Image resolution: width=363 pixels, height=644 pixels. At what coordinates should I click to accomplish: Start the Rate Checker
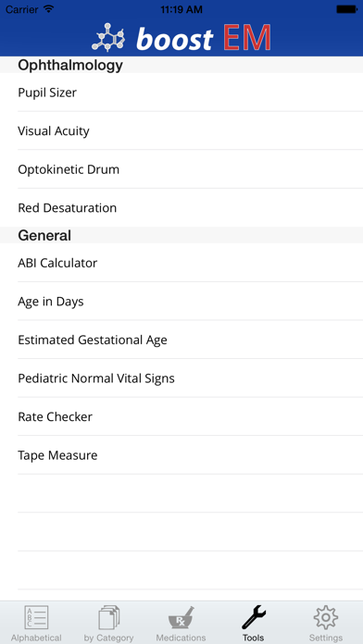click(181, 416)
